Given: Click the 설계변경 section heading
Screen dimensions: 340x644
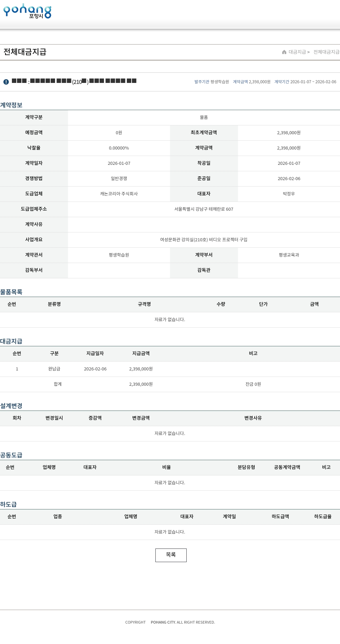Looking at the screenshot, I should [x=11, y=406].
